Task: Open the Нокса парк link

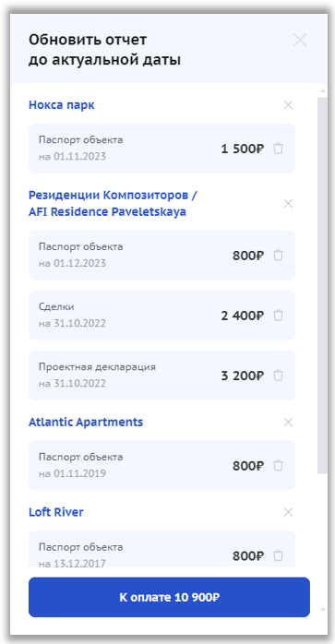Action: coord(62,105)
